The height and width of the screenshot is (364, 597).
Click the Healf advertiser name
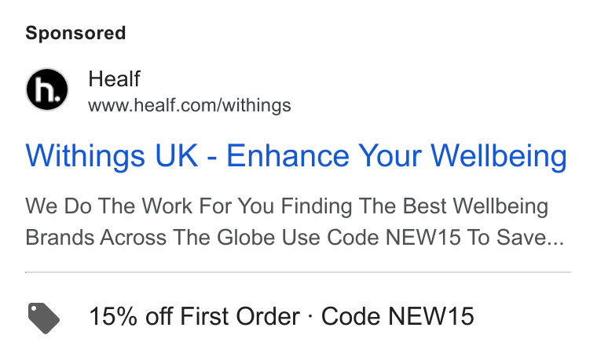[114, 79]
